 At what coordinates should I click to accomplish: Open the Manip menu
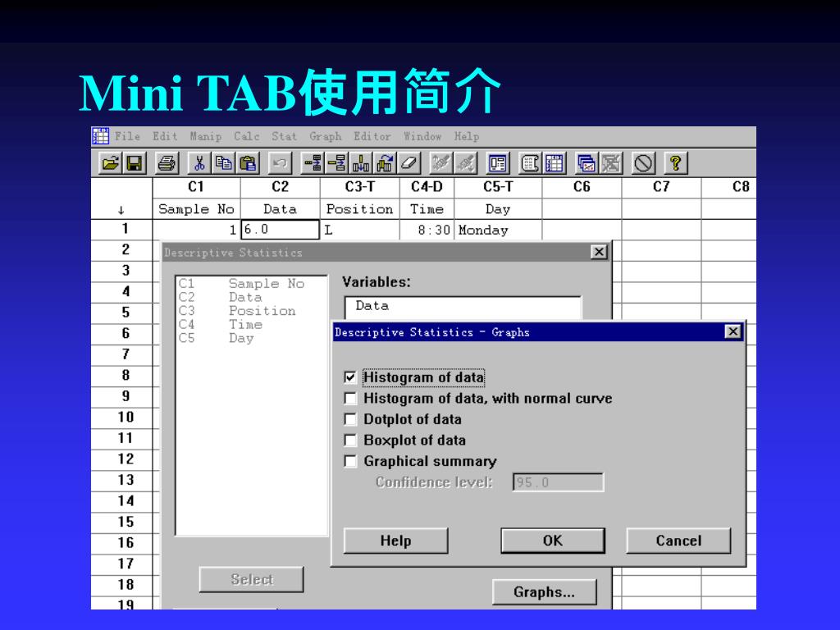[206, 136]
